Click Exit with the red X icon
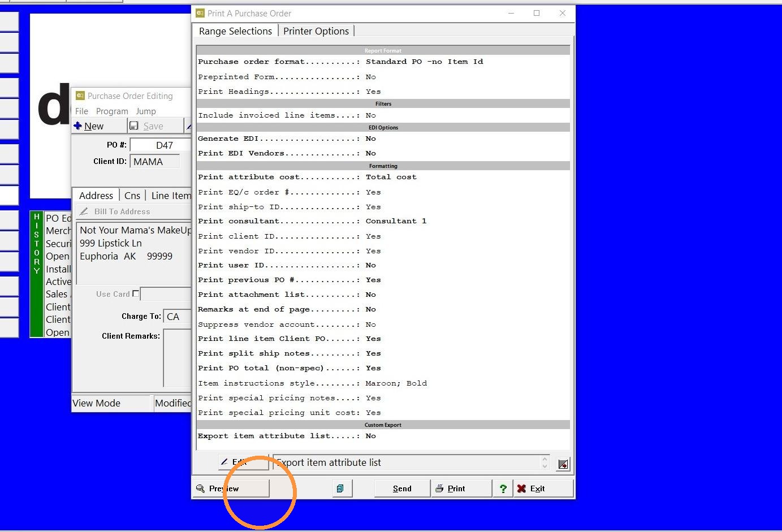The image size is (782, 532). (x=543, y=488)
